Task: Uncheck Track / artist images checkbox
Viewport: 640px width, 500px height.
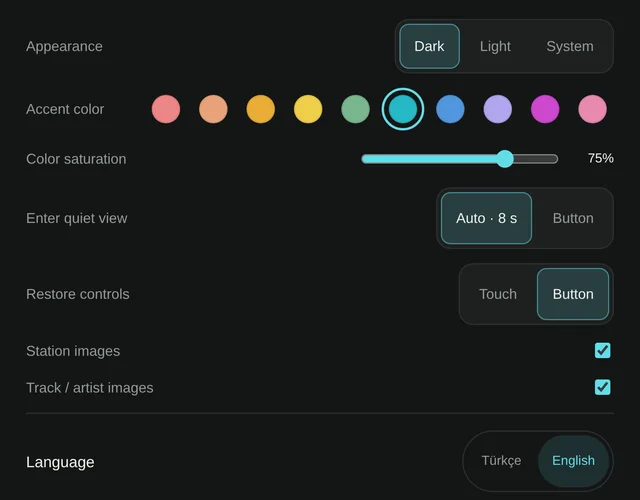Action: coord(602,387)
